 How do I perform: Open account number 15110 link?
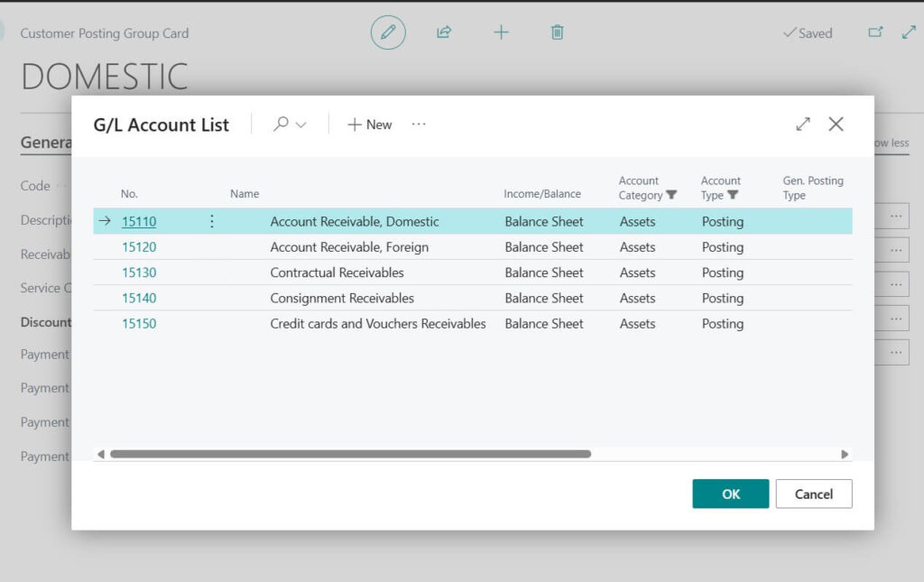coord(139,221)
